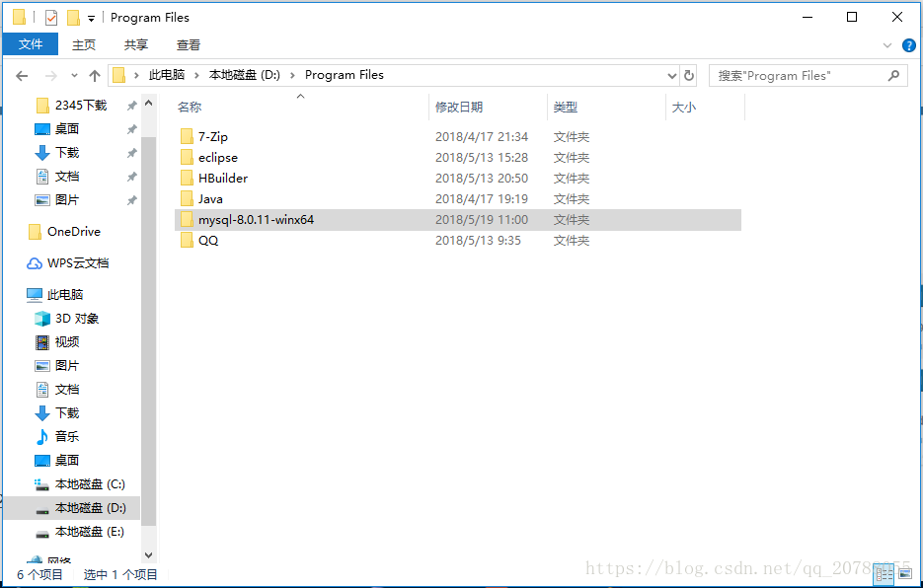Open the blue Help icon

tap(908, 45)
